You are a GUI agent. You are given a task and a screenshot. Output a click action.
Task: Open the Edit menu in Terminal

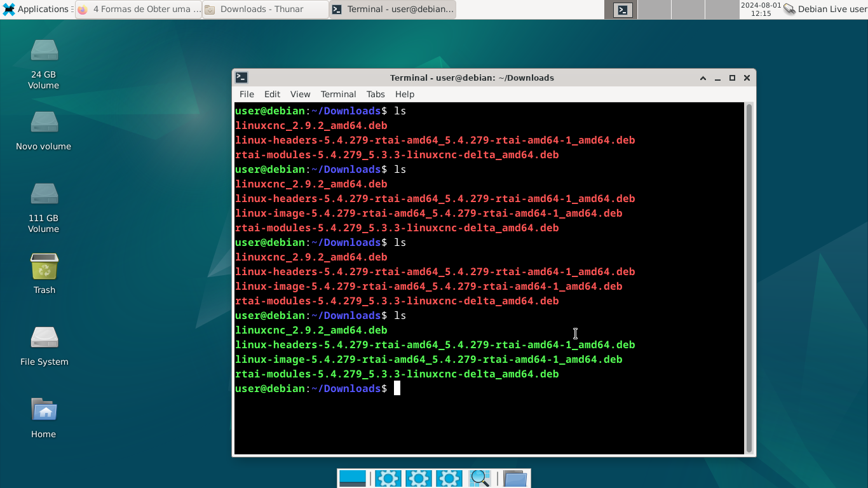coord(272,94)
